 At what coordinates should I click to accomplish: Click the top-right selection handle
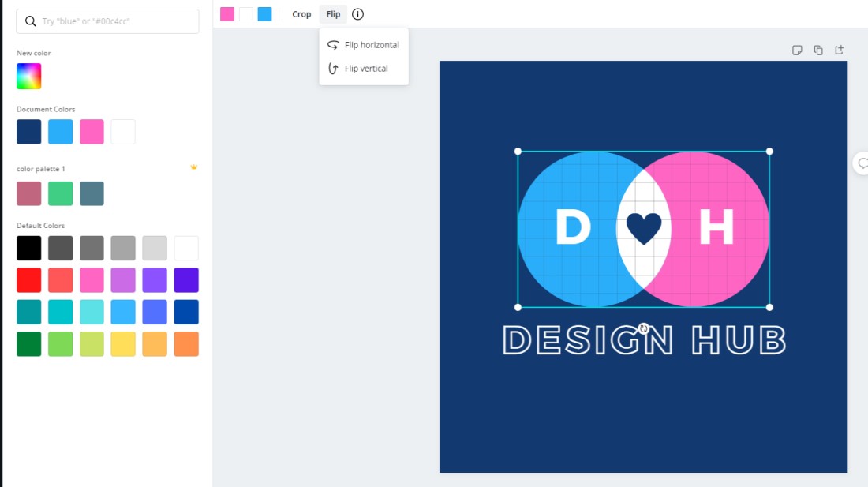(x=769, y=151)
